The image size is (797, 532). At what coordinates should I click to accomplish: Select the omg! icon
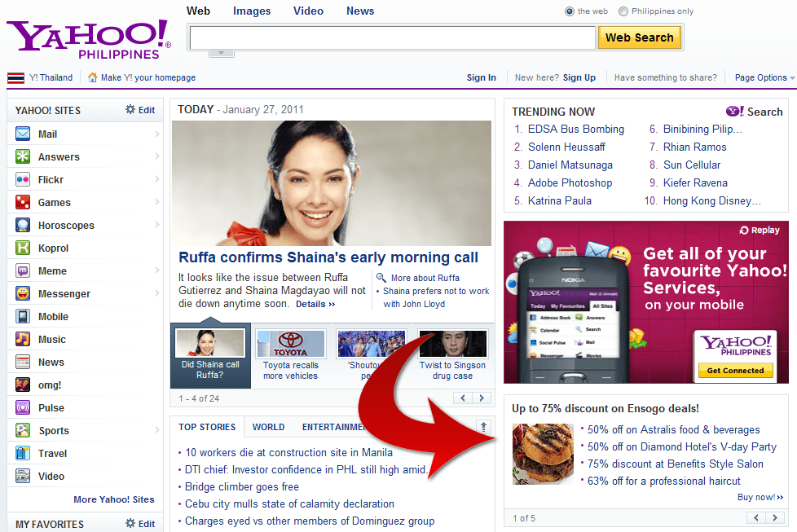[23, 385]
